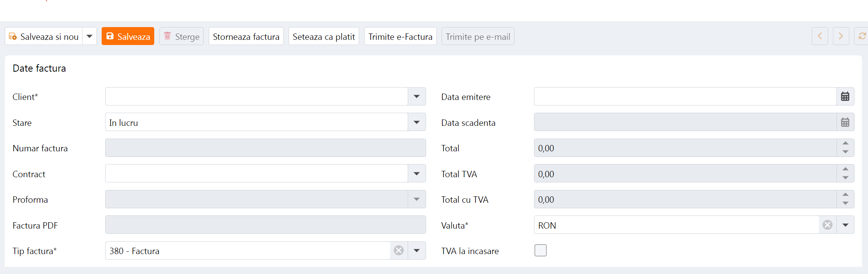Click into the Data emitere field
This screenshot has width=868, height=274.
[x=685, y=96]
